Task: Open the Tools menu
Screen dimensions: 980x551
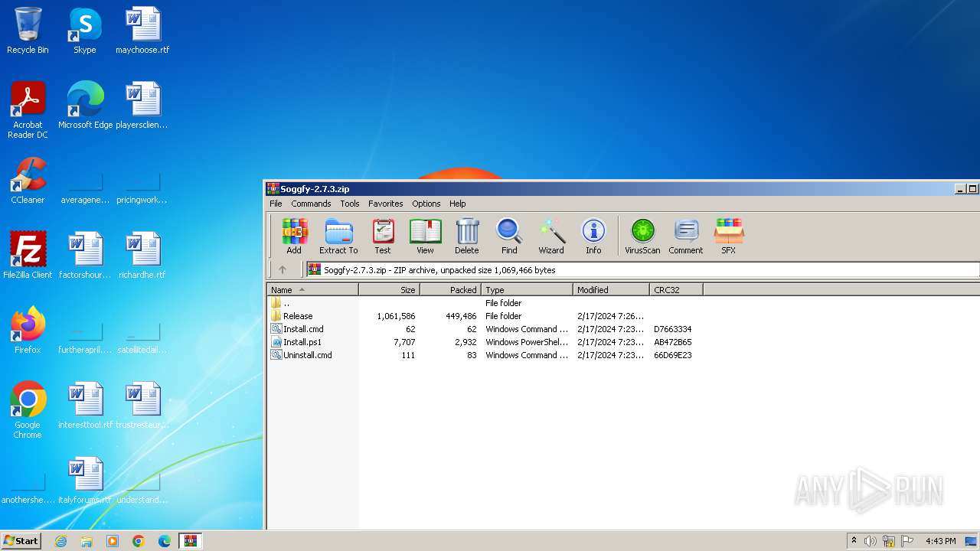Action: point(350,204)
